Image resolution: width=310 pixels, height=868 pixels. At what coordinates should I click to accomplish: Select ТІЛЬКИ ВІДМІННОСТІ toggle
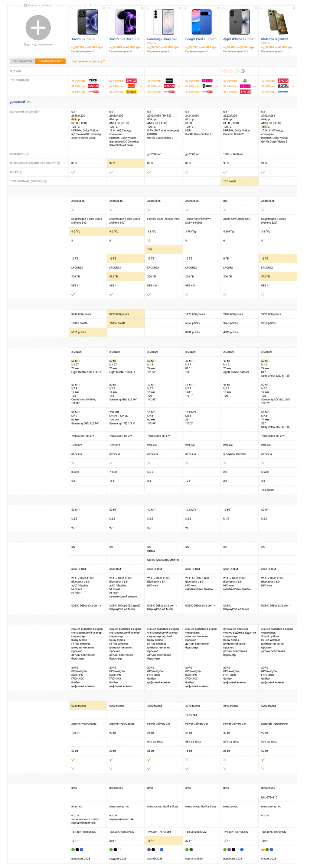(50, 61)
